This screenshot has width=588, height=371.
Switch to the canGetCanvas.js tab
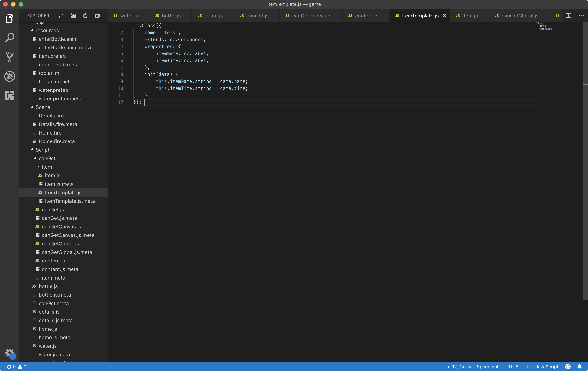pos(311,16)
